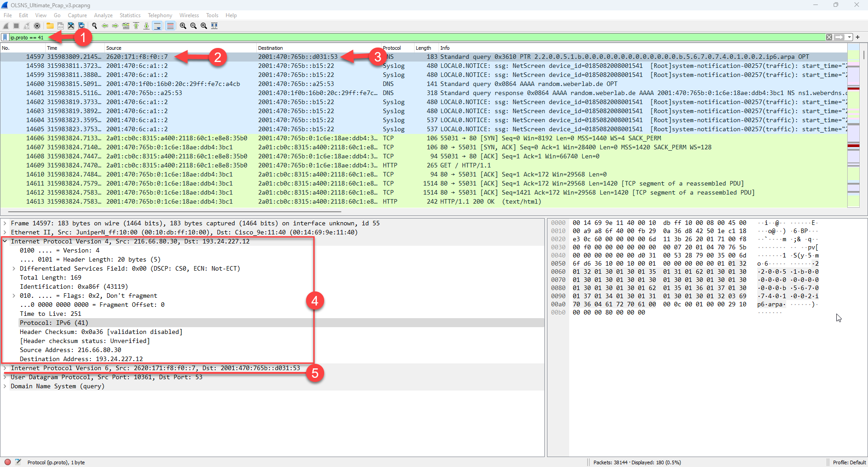
Task: Toggle auto-scroll during live capture
Action: pyautogui.click(x=157, y=26)
